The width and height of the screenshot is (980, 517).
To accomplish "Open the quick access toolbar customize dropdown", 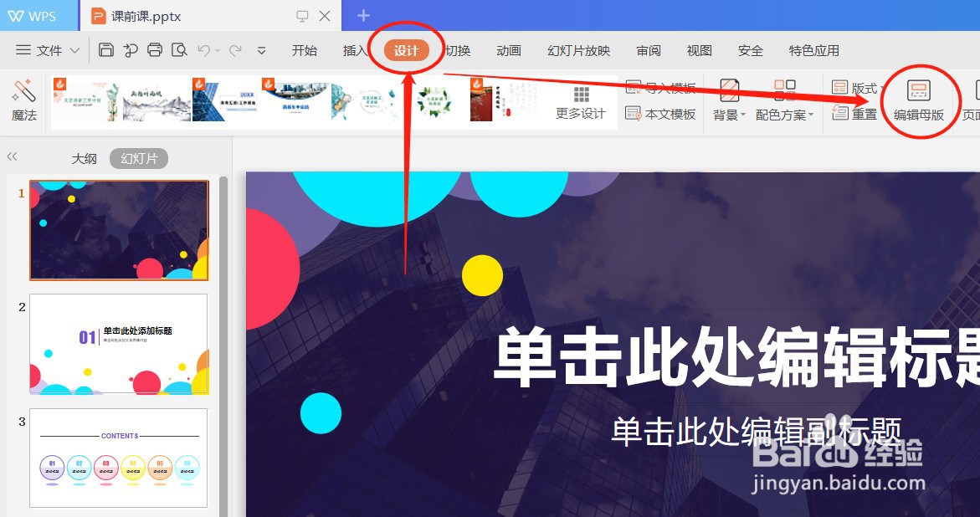I will coord(262,50).
